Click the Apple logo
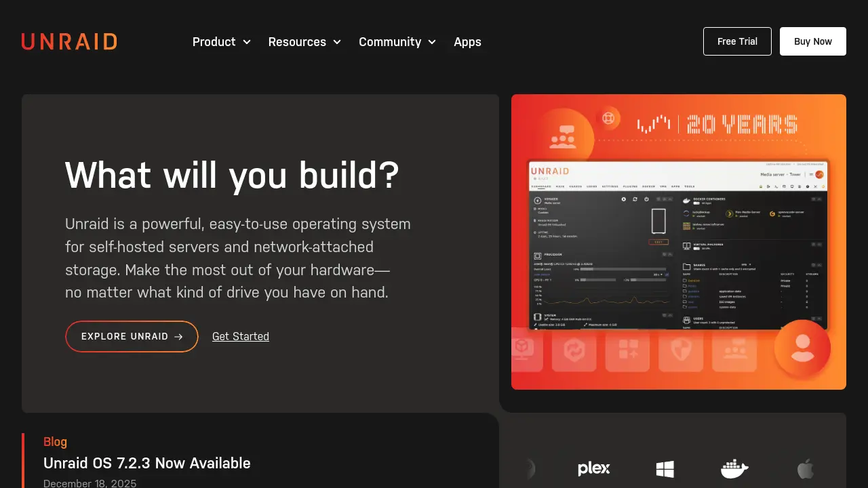868x488 pixels. tap(805, 468)
